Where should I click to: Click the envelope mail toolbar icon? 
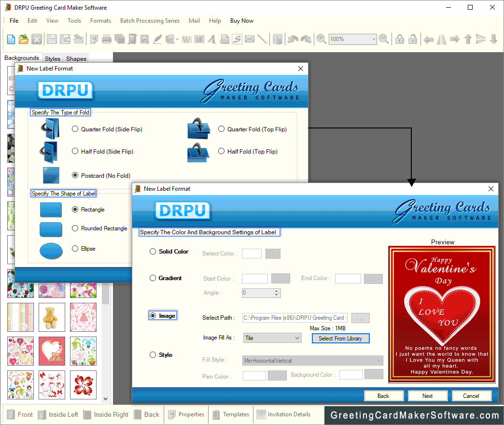pyautogui.click(x=250, y=39)
